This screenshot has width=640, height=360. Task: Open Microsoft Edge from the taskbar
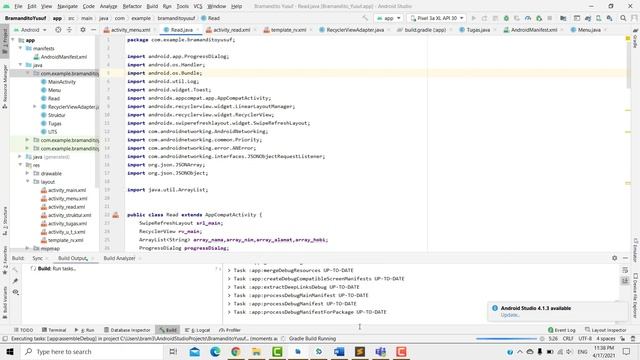(x=215, y=351)
